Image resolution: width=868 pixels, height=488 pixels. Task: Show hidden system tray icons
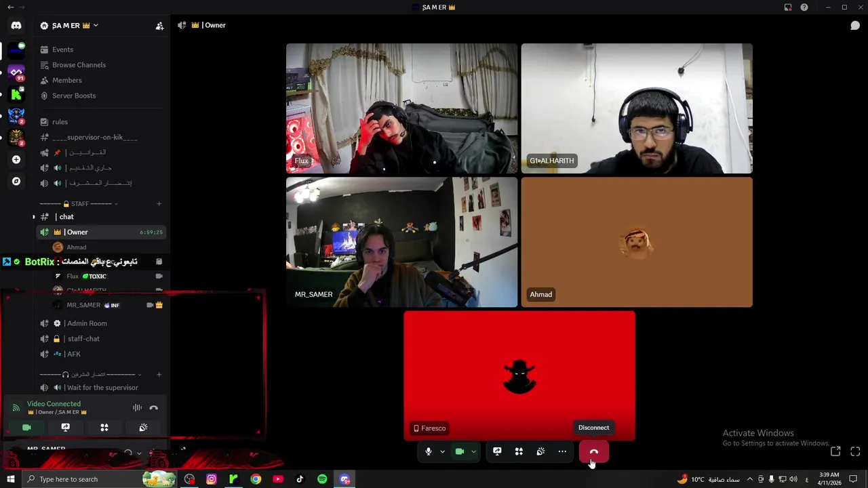point(749,479)
